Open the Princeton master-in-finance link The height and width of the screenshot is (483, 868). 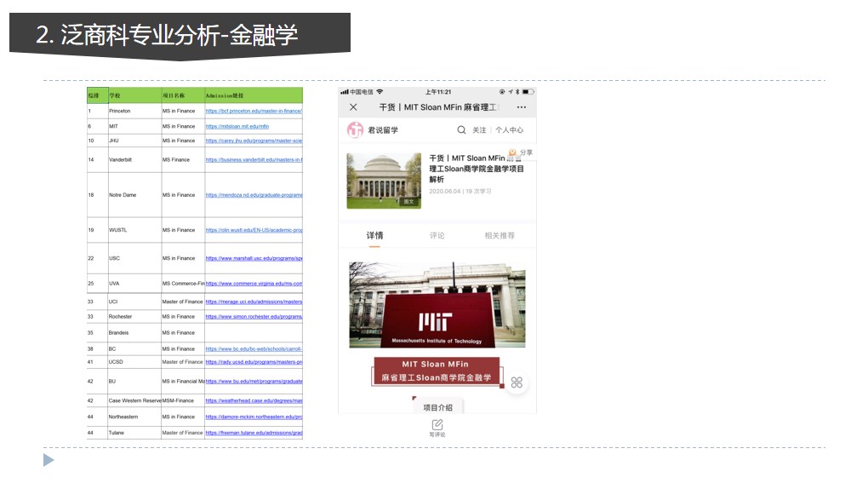point(254,111)
